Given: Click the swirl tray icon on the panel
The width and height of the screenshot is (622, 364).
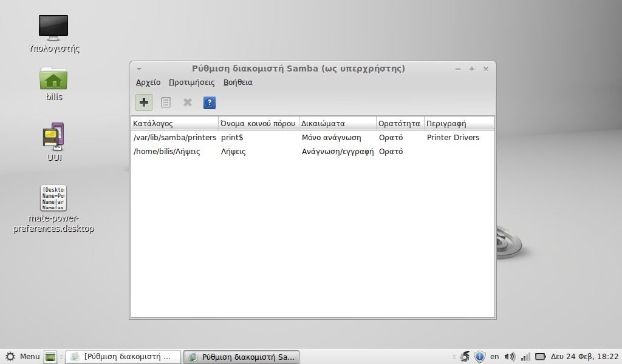Looking at the screenshot, I should coord(465,357).
